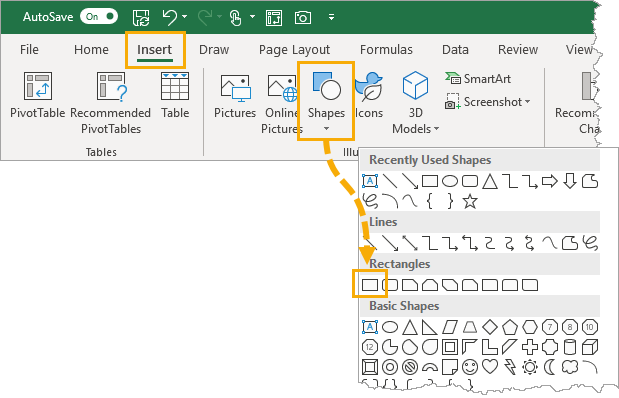The height and width of the screenshot is (398, 619).
Task: Pick the Parallelogram in Basic Shapes
Action: (x=450, y=327)
